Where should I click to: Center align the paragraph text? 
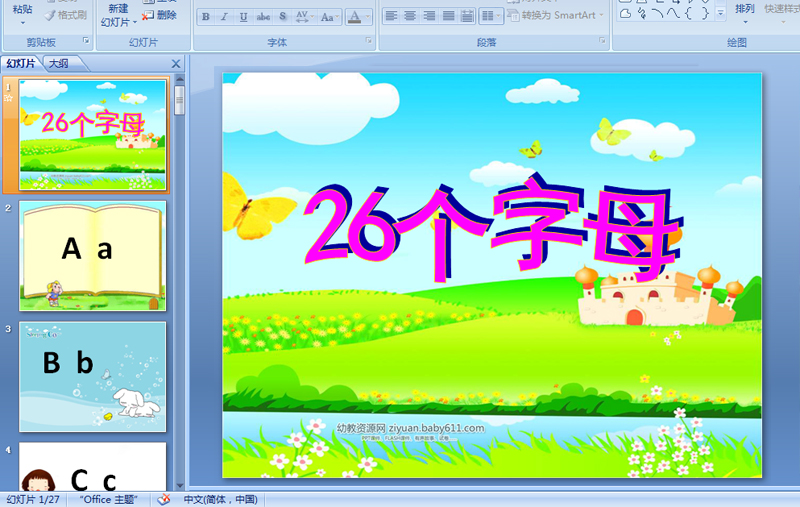click(x=410, y=16)
